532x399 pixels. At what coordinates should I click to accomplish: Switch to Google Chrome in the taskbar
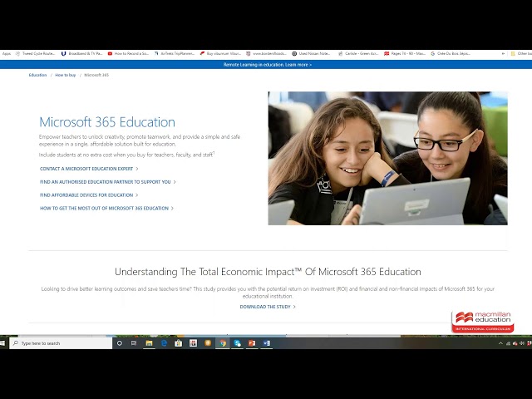click(223, 343)
